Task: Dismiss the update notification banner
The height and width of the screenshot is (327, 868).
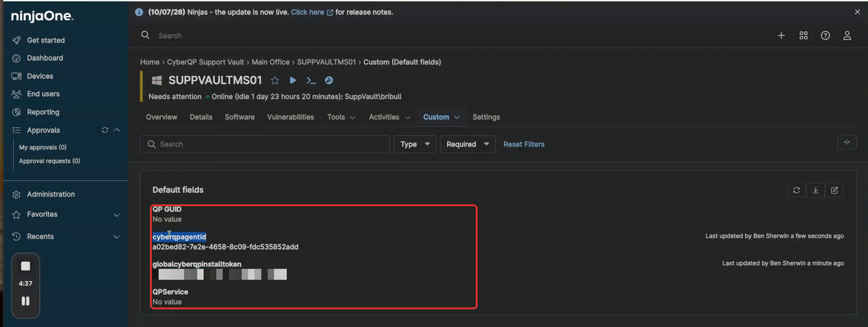Action: (x=857, y=12)
